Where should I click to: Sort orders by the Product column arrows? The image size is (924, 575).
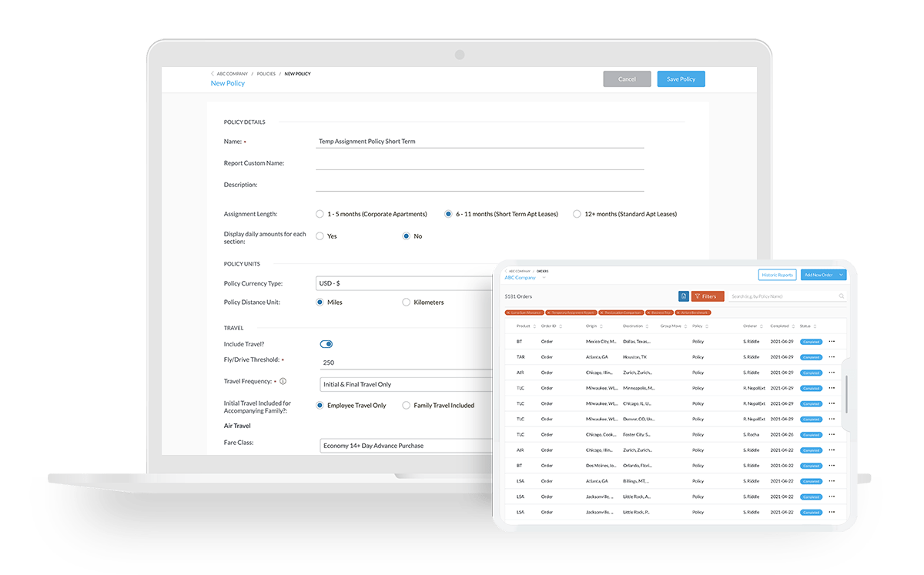tap(533, 326)
